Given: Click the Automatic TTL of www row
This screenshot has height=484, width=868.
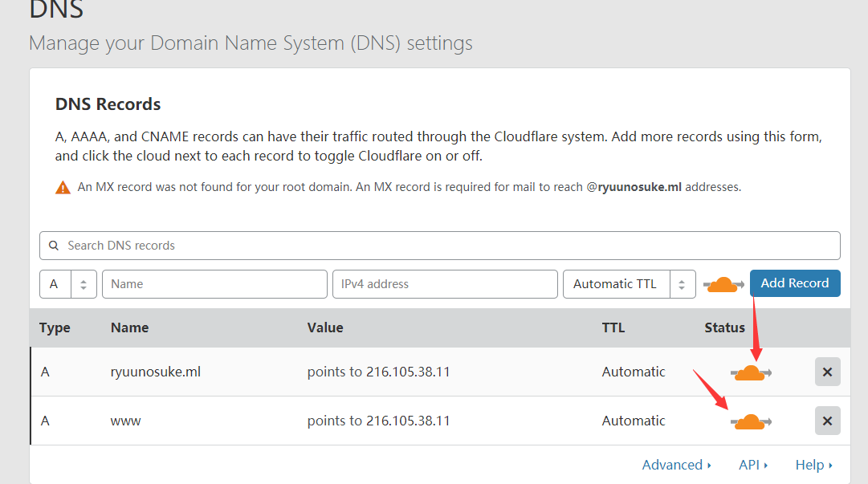Looking at the screenshot, I should (x=634, y=421).
